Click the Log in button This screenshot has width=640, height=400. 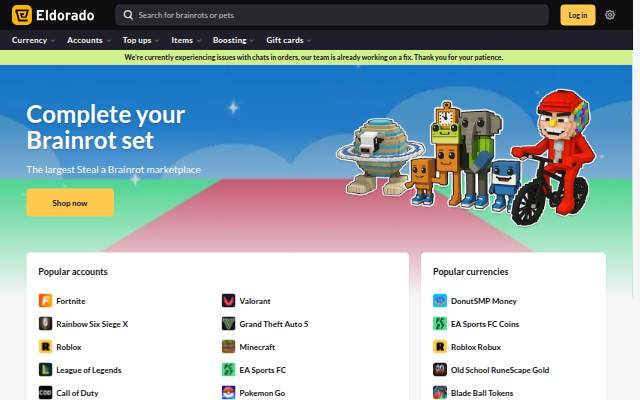tap(578, 15)
